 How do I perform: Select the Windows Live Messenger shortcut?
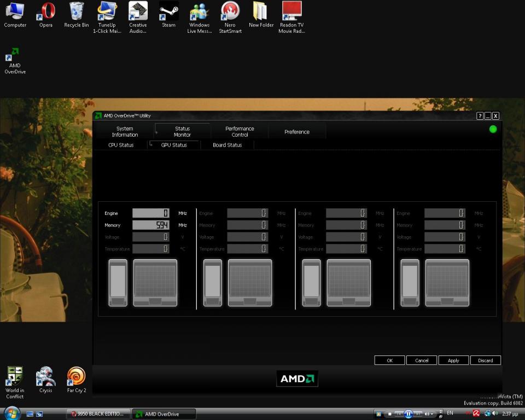199,17
